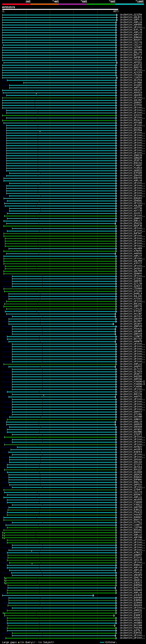Image resolution: width=146 pixels, height=644 pixels.
Task: Select the UniRef100_Q94C74 entry
Action: tap(131, 578)
